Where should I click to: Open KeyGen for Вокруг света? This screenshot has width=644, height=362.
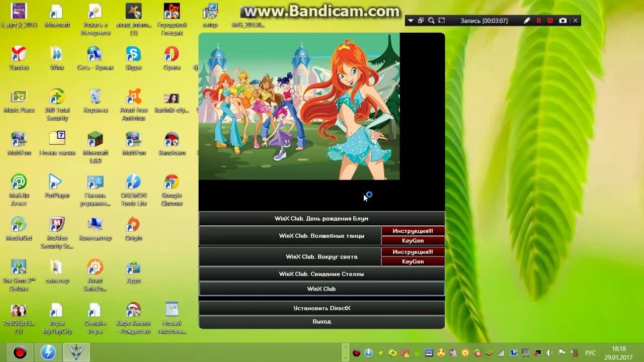coord(413,261)
